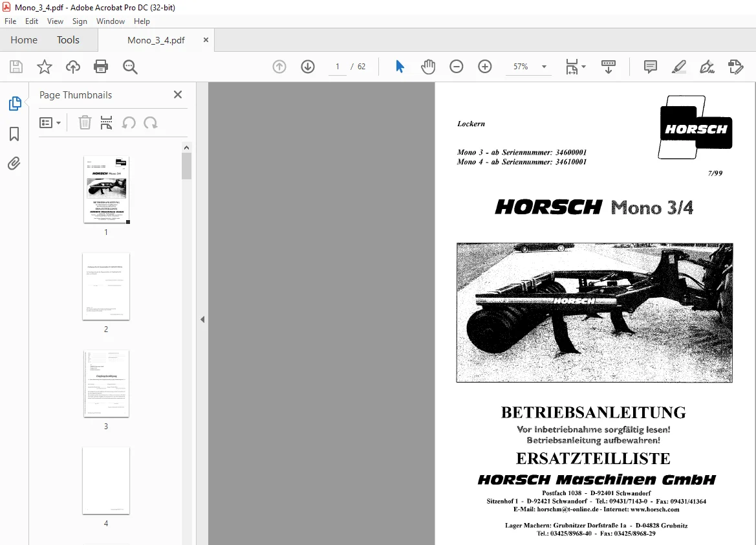Click the Fit Width page icon

pos(571,67)
